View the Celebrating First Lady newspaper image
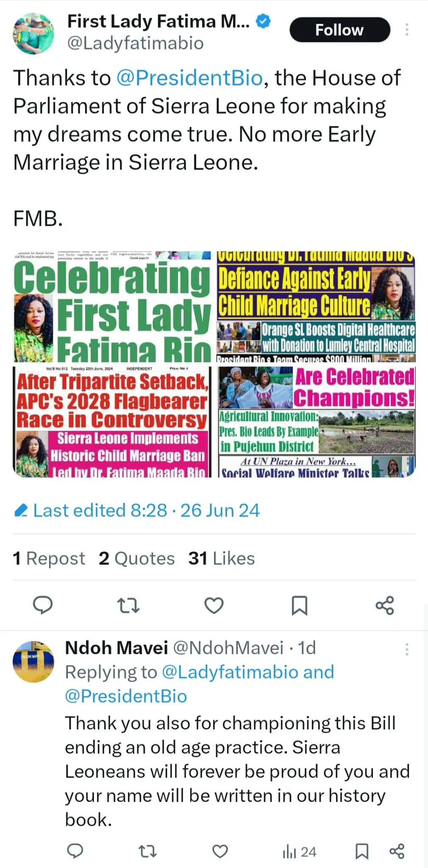This screenshot has width=428, height=868. 112,307
